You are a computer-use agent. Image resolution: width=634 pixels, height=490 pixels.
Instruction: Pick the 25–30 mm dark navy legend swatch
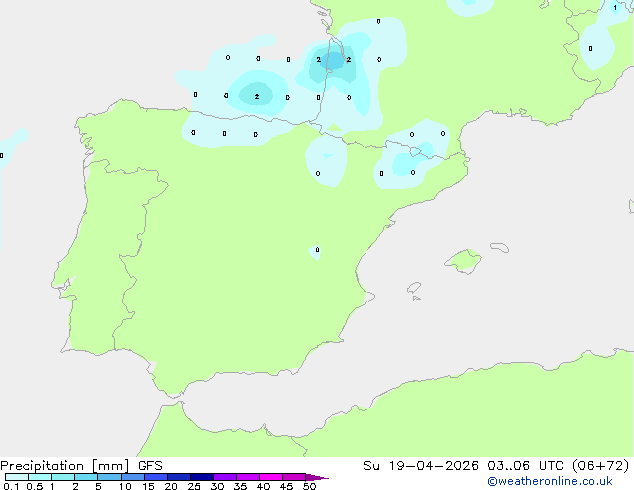(x=202, y=477)
